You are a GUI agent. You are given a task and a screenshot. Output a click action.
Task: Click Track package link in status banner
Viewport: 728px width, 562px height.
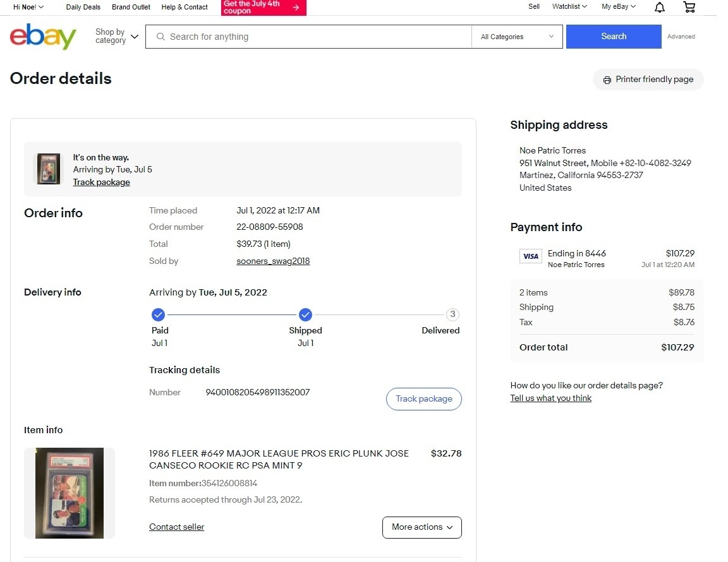[x=101, y=182]
